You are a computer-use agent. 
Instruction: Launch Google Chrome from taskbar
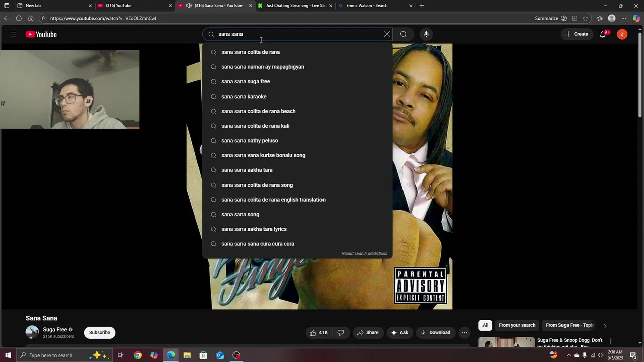coord(138,355)
